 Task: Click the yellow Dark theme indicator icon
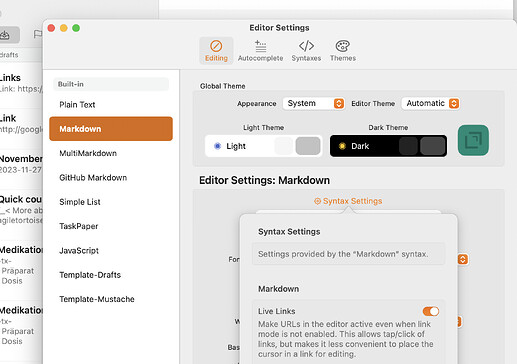click(x=342, y=146)
